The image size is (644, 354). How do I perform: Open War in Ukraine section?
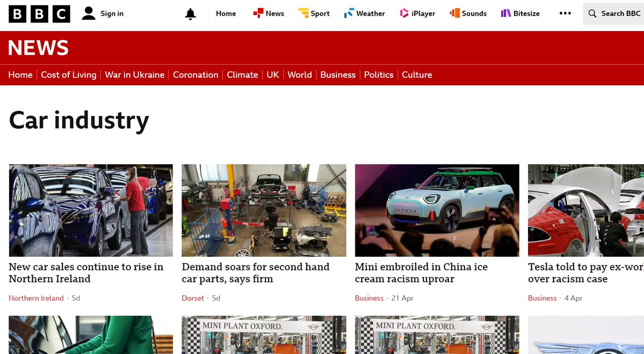coord(135,75)
